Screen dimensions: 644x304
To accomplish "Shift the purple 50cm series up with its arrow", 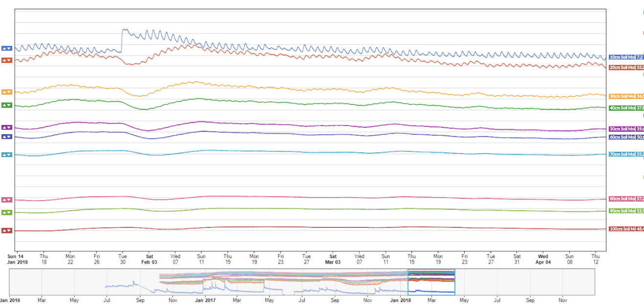I will point(4,127).
